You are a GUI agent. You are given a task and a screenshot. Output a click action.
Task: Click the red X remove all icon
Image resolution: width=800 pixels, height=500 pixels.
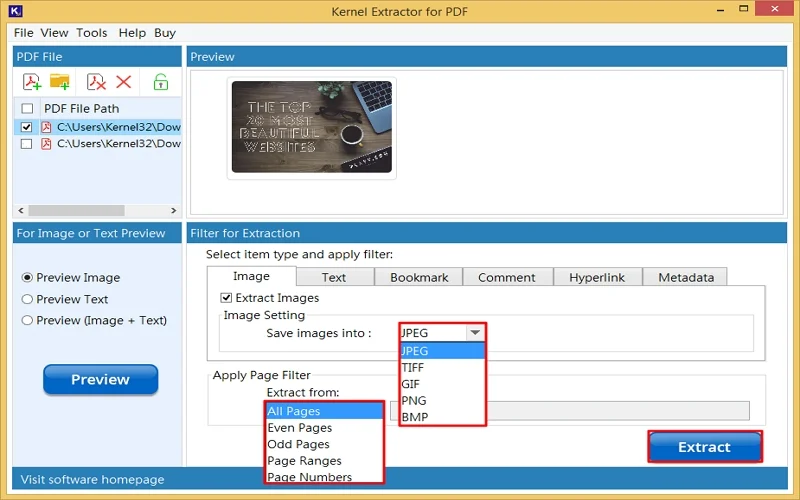[x=123, y=82]
